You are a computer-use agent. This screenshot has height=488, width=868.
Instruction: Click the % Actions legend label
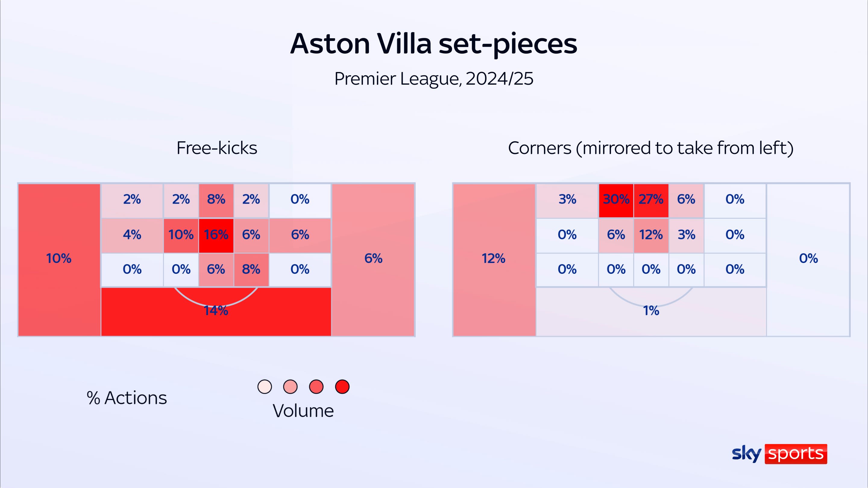tap(127, 398)
